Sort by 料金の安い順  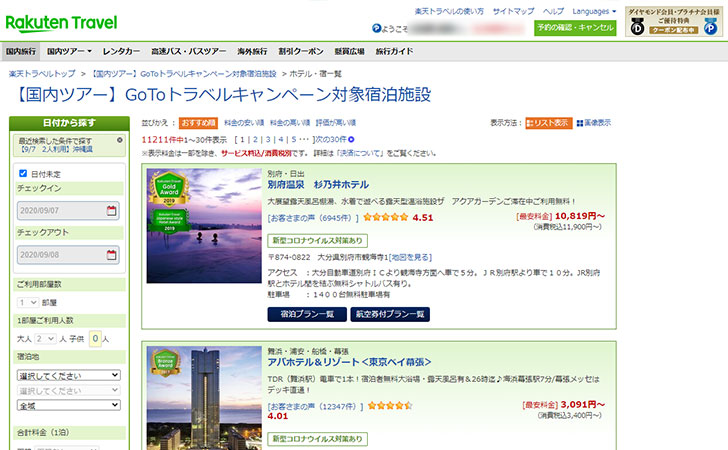click(x=244, y=123)
